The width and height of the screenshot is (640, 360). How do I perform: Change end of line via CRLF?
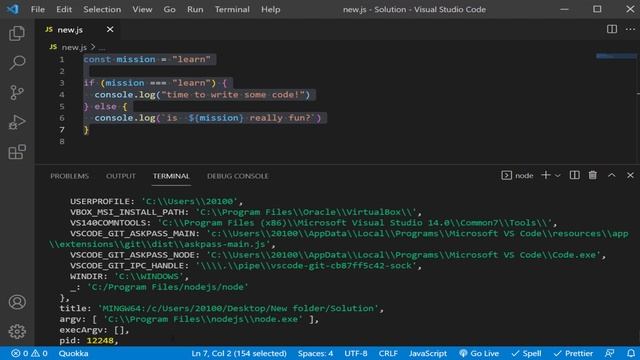[388, 353]
